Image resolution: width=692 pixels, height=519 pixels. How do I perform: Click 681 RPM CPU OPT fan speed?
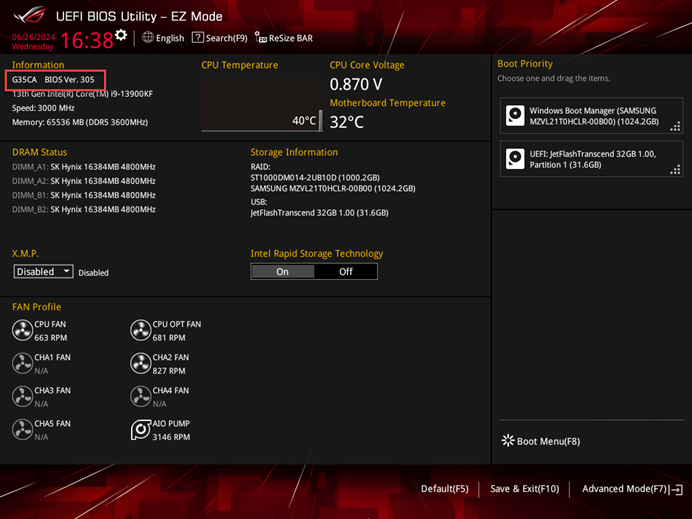click(x=169, y=338)
